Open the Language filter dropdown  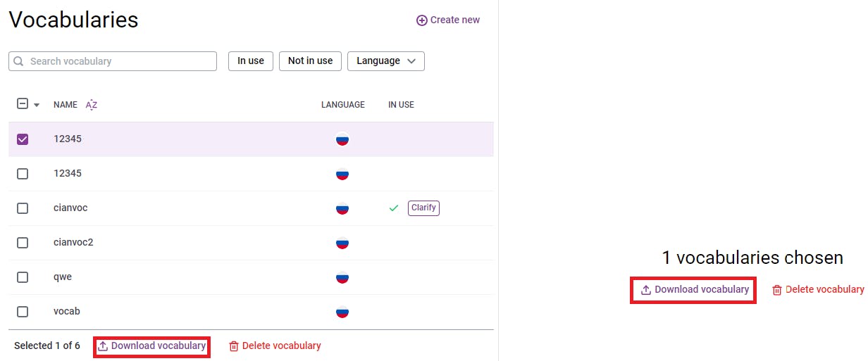point(385,61)
